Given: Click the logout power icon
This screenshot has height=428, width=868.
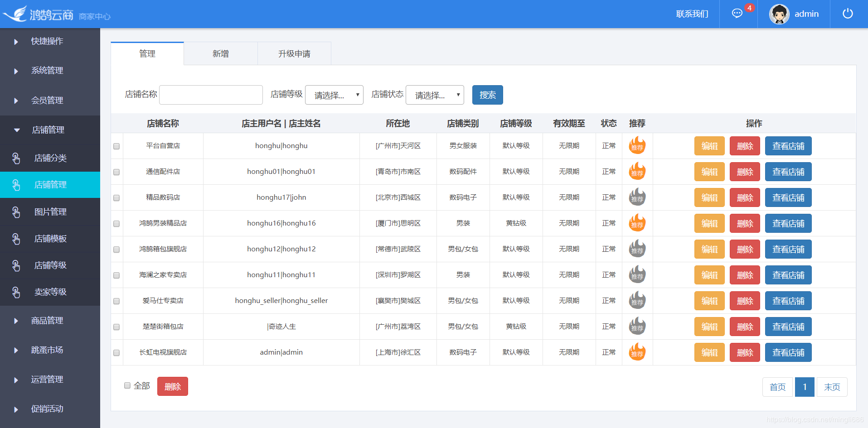Looking at the screenshot, I should point(847,13).
